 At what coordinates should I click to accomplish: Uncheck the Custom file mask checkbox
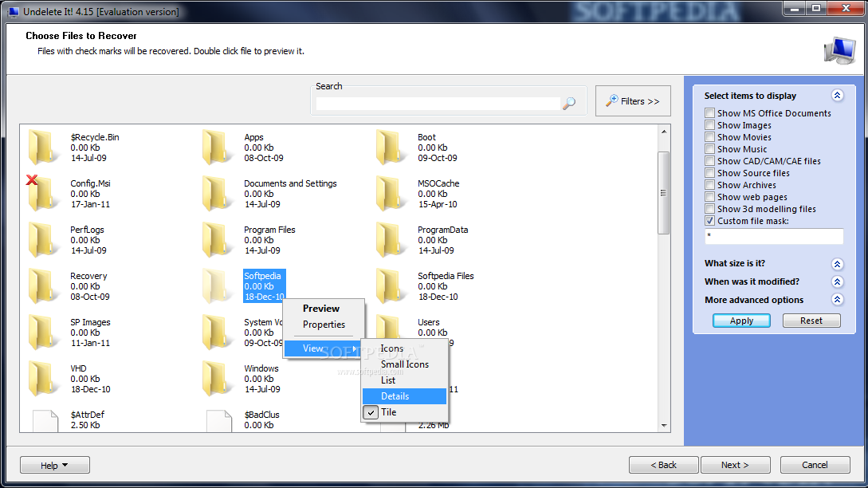(709, 220)
